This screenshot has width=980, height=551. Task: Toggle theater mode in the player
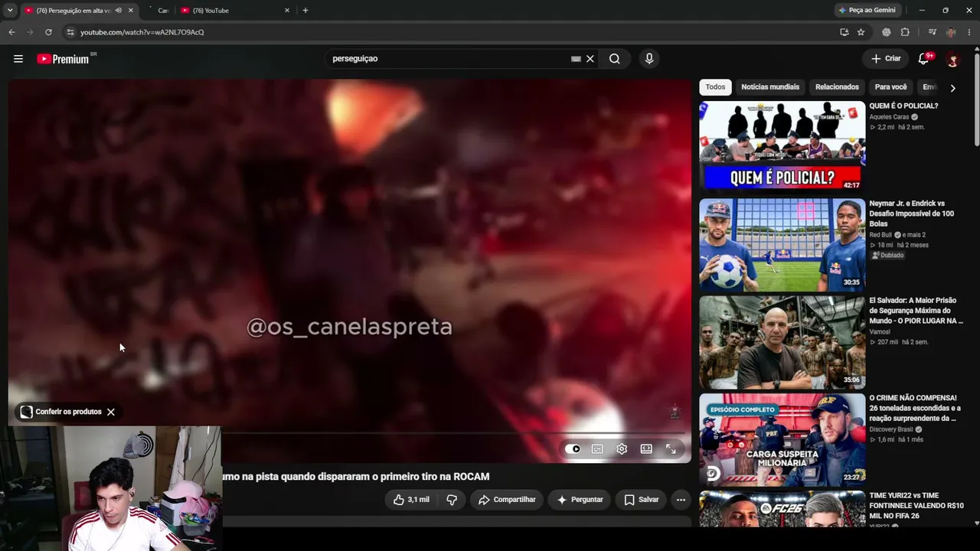tap(646, 449)
